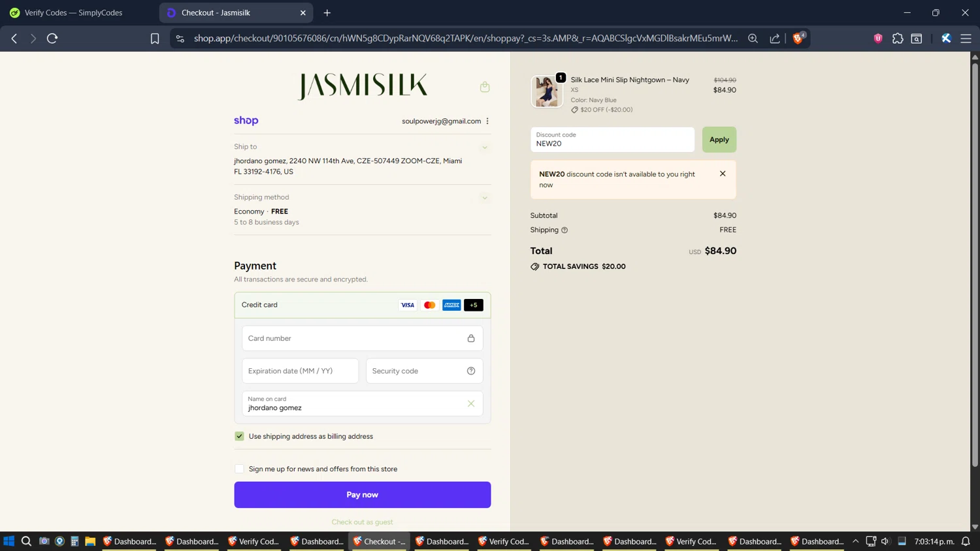Uncheck Use shipping address as billing address
This screenshot has width=980, height=551.
tap(239, 436)
